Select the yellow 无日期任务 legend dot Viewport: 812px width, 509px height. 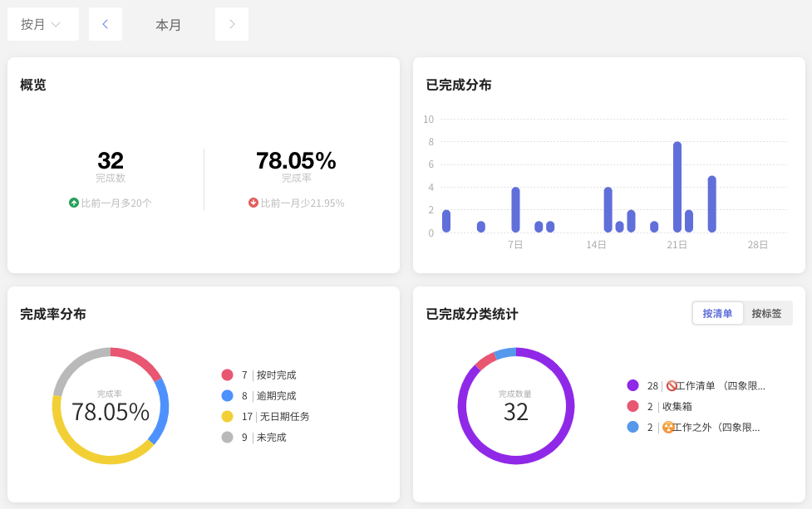pyautogui.click(x=227, y=416)
